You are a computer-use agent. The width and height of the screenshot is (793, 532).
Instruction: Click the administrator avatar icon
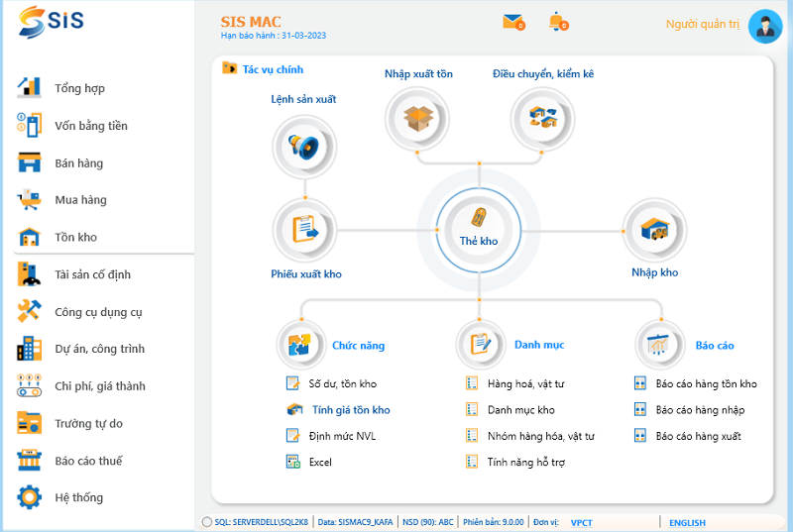coord(765,27)
